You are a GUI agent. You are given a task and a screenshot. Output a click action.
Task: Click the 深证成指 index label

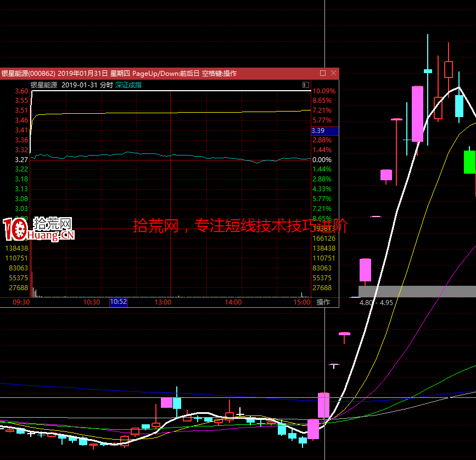coord(128,85)
